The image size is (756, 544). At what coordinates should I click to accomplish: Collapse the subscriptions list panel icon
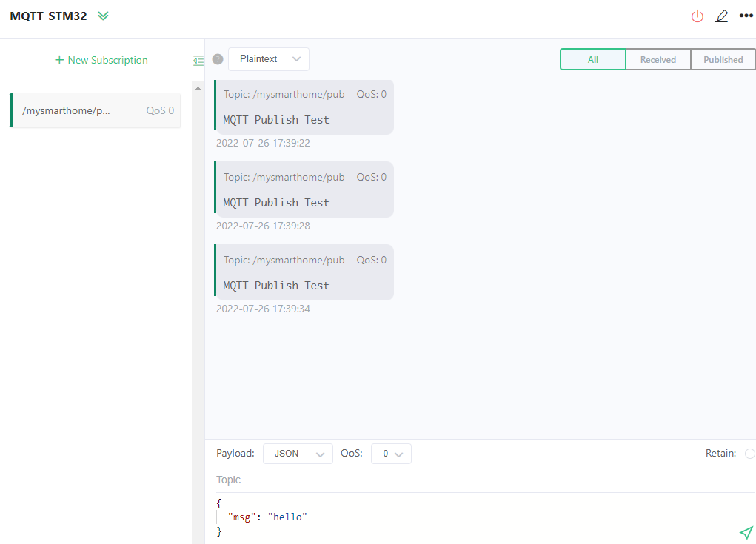coord(198,60)
